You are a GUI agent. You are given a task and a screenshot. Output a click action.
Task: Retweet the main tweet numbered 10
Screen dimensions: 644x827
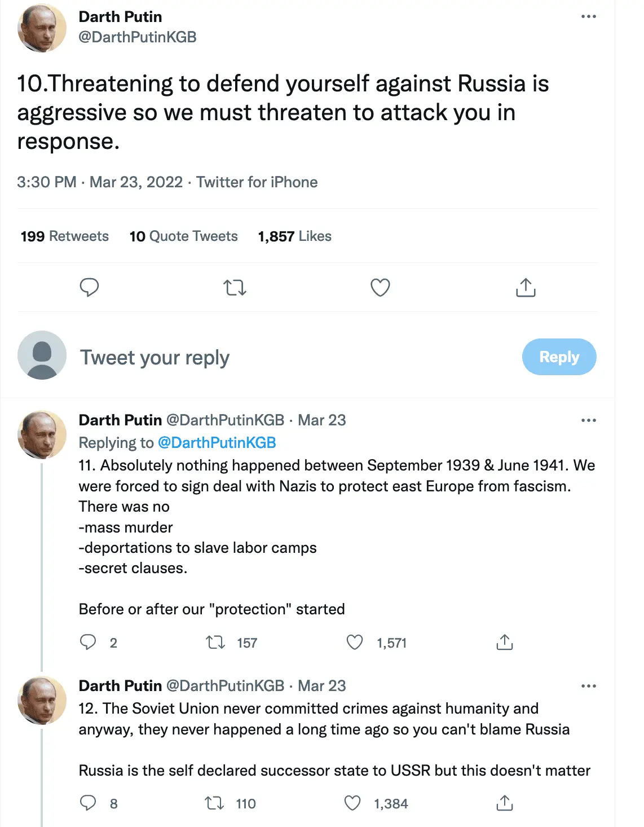(235, 288)
